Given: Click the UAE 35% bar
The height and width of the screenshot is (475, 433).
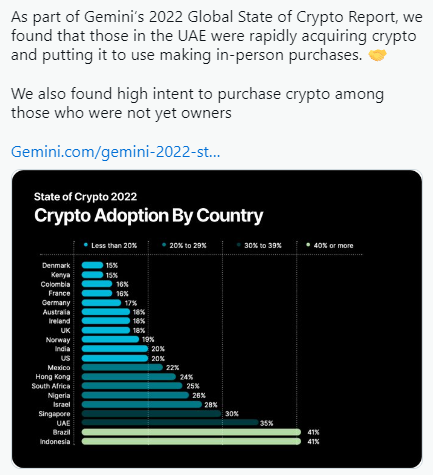Looking at the screenshot, I should tap(170, 423).
